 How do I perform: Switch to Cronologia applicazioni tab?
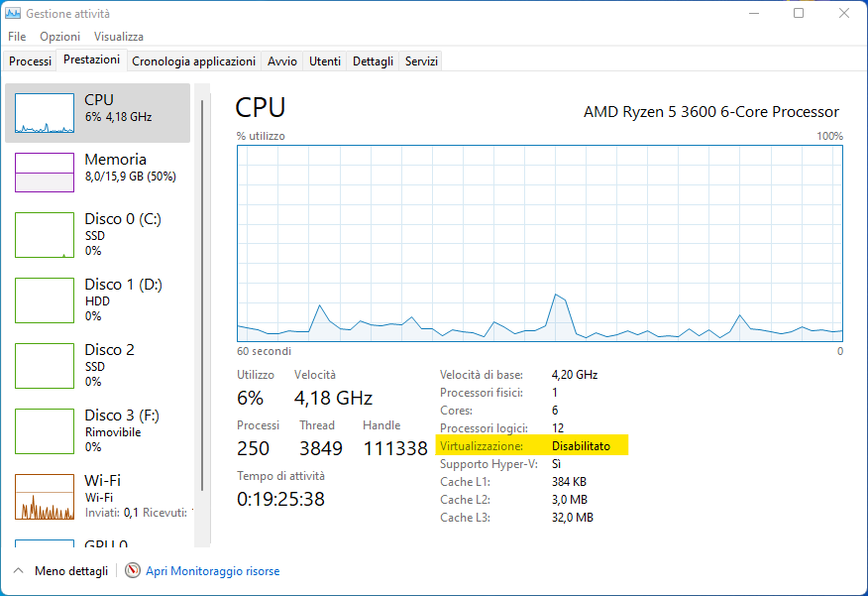[x=193, y=61]
